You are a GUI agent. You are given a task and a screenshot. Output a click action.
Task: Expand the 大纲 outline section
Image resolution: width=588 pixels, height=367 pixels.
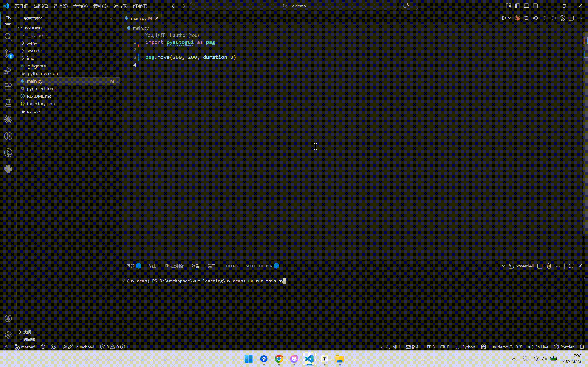27,332
